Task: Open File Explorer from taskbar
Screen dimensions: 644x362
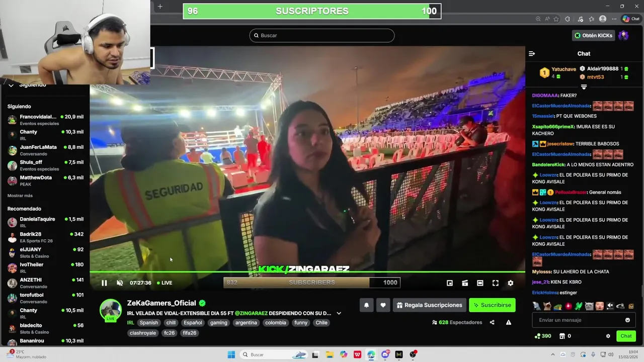Action: click(x=330, y=354)
